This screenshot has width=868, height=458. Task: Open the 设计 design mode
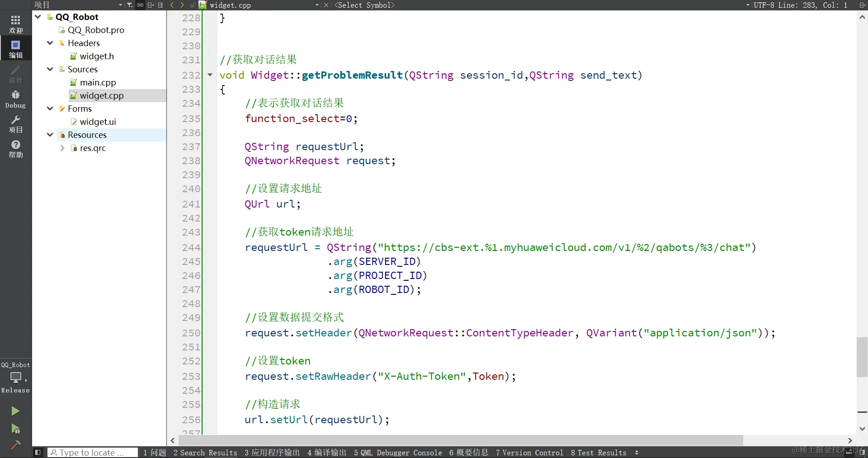pyautogui.click(x=16, y=74)
